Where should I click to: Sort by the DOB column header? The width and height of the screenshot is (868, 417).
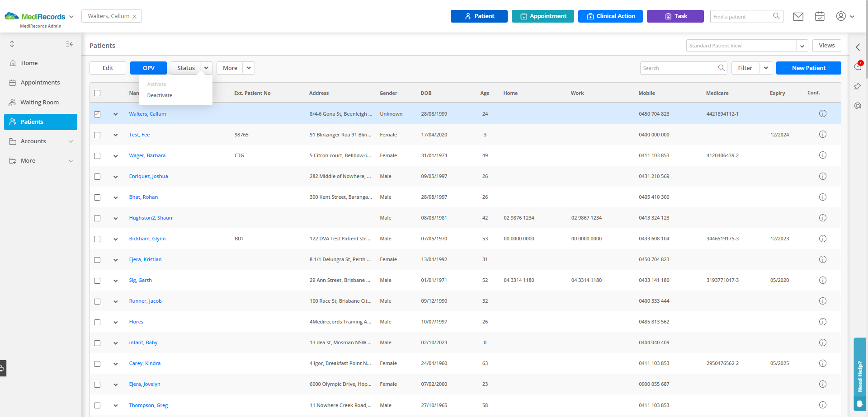[426, 93]
